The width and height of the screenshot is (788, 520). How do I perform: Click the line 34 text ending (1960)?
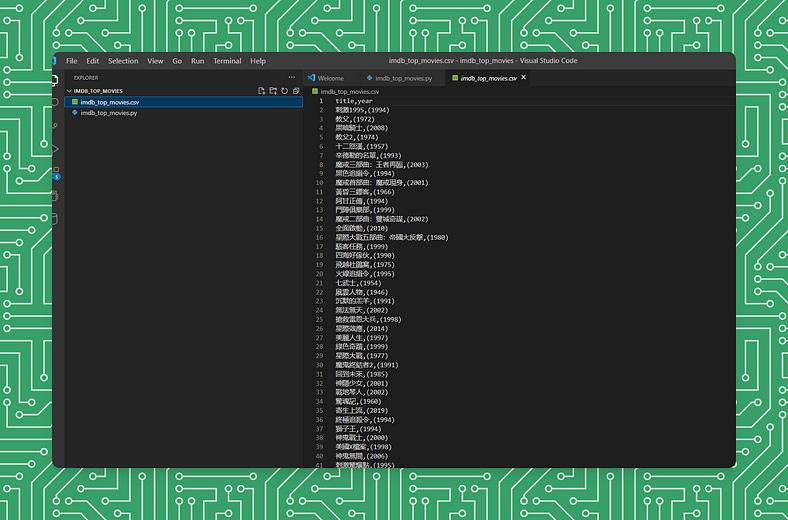click(x=358, y=401)
